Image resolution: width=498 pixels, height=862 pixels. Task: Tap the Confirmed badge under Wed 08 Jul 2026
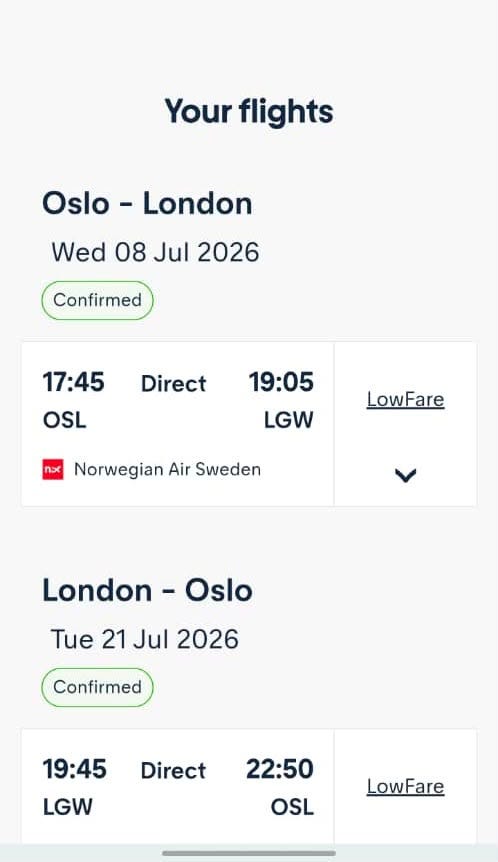(x=97, y=300)
